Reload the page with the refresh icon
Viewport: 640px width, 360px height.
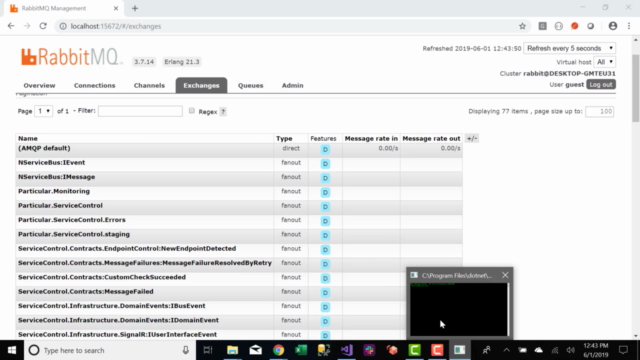click(43, 26)
